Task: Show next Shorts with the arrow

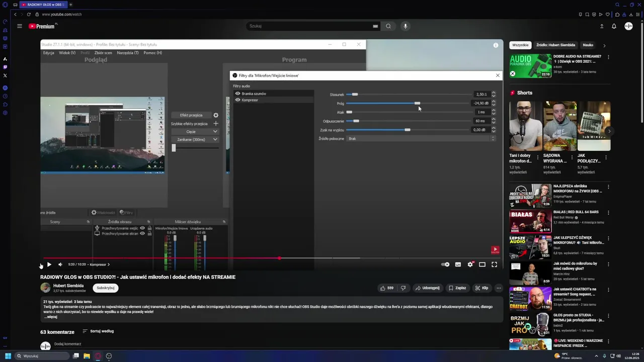Action: click(609, 131)
